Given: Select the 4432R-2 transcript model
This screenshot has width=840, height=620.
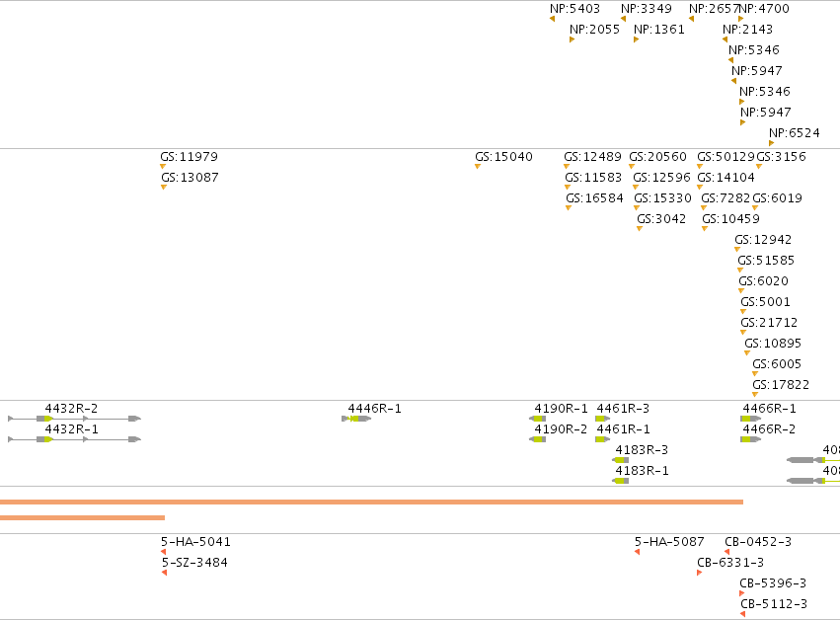Looking at the screenshot, I should [74, 419].
